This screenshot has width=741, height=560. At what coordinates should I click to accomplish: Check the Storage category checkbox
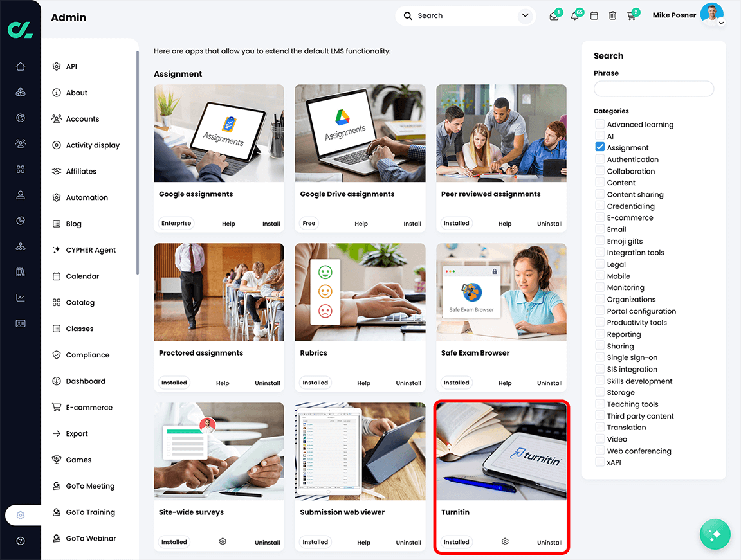tap(599, 392)
